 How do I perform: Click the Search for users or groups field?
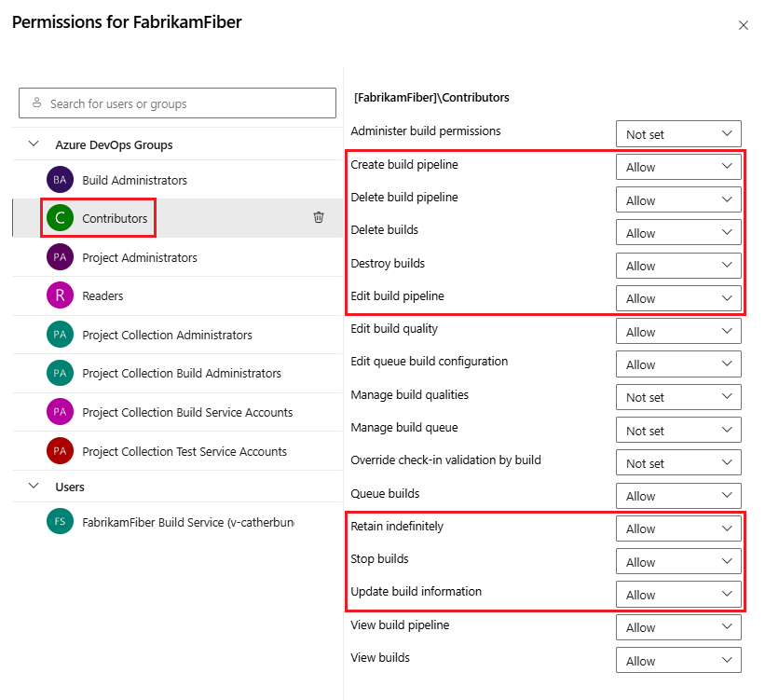tap(177, 103)
